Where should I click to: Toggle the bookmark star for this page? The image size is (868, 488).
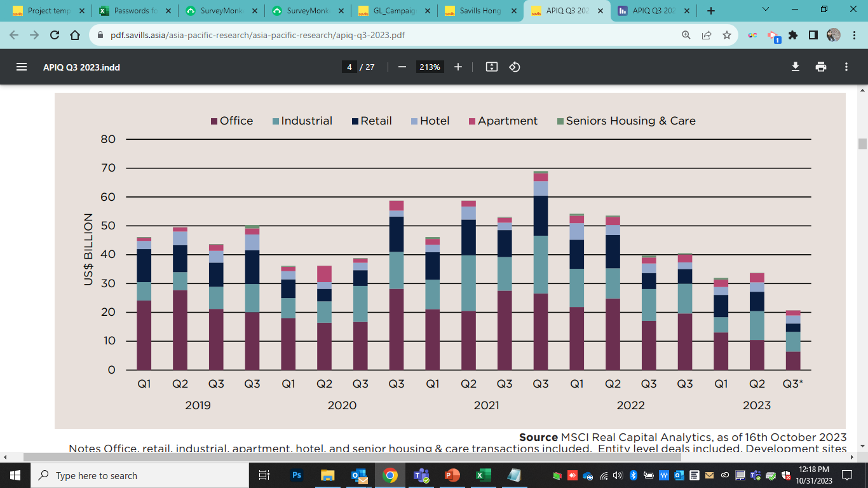tap(727, 35)
